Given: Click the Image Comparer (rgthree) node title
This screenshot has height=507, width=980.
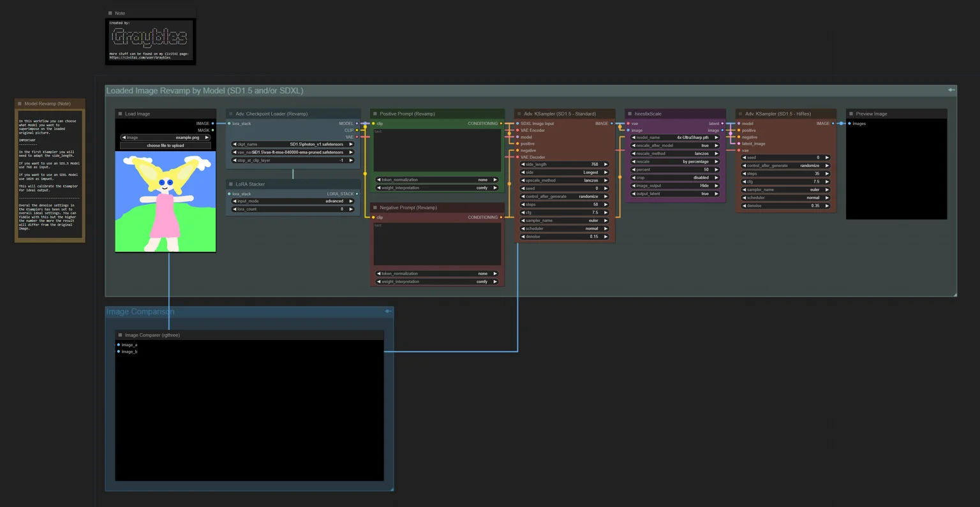Looking at the screenshot, I should 152,335.
